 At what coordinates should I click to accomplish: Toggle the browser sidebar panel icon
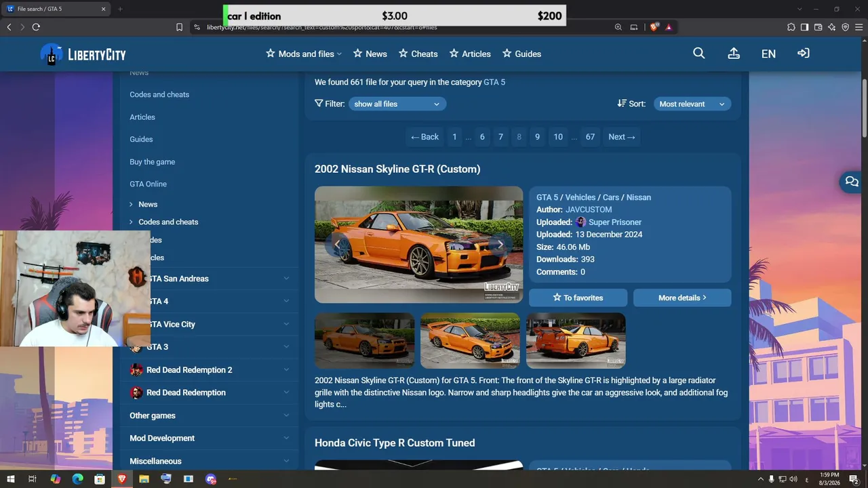click(804, 27)
